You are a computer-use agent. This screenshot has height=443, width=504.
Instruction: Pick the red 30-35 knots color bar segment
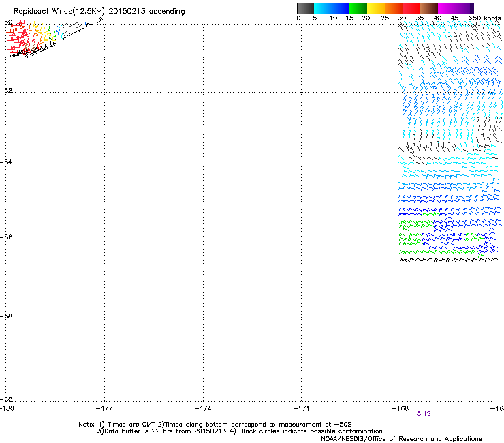(411, 8)
